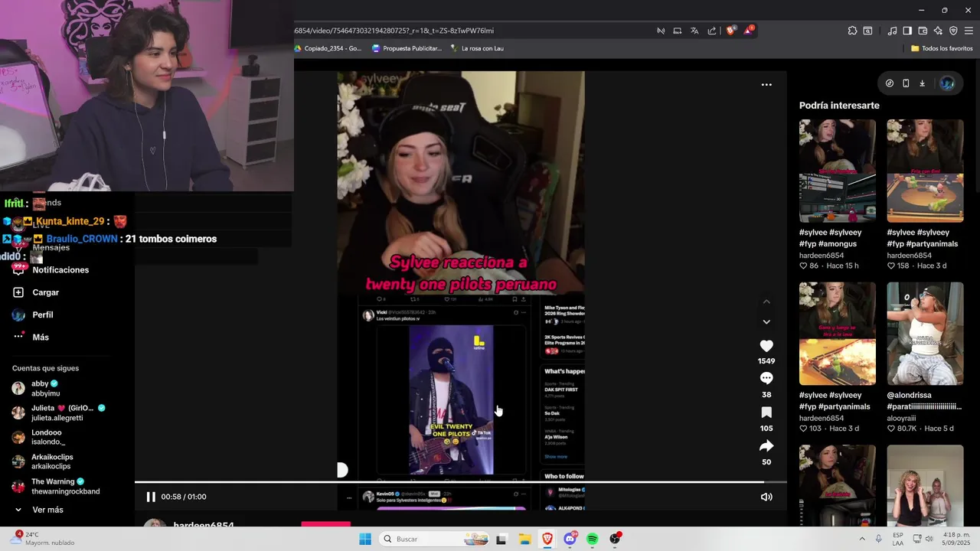This screenshot has width=980, height=551.
Task: Open Todos los favoritos bookmarks folder
Action: pos(942,48)
